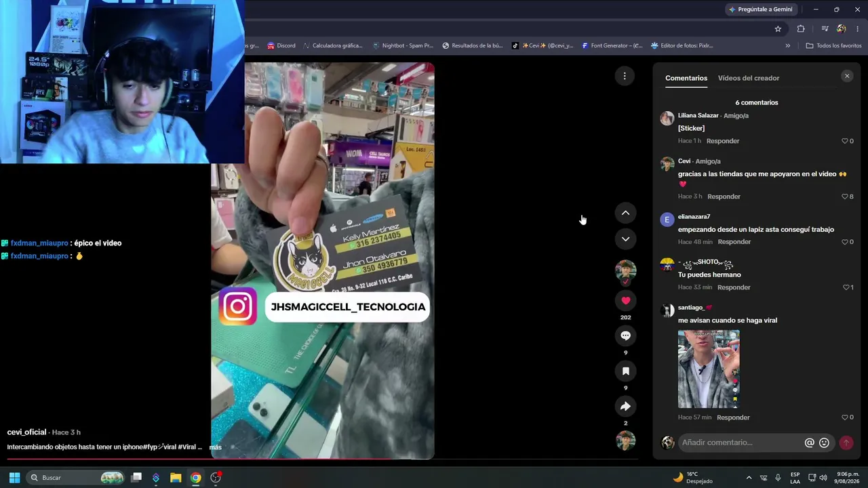Image resolution: width=868 pixels, height=488 pixels.
Task: Open the 'Editor de fotos: Pixlr' bookmark
Action: 682,46
